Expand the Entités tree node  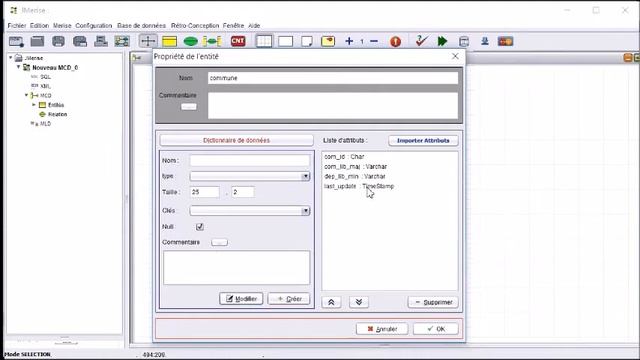34,105
